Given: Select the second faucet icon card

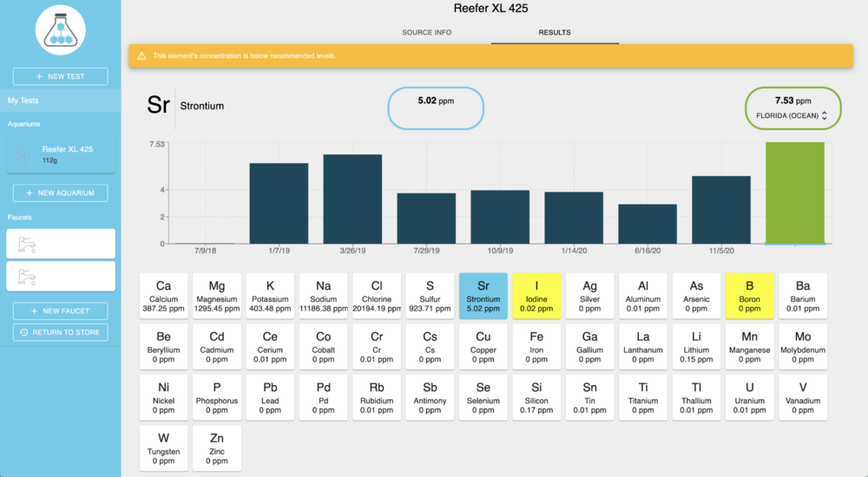Looking at the screenshot, I should click(x=61, y=276).
